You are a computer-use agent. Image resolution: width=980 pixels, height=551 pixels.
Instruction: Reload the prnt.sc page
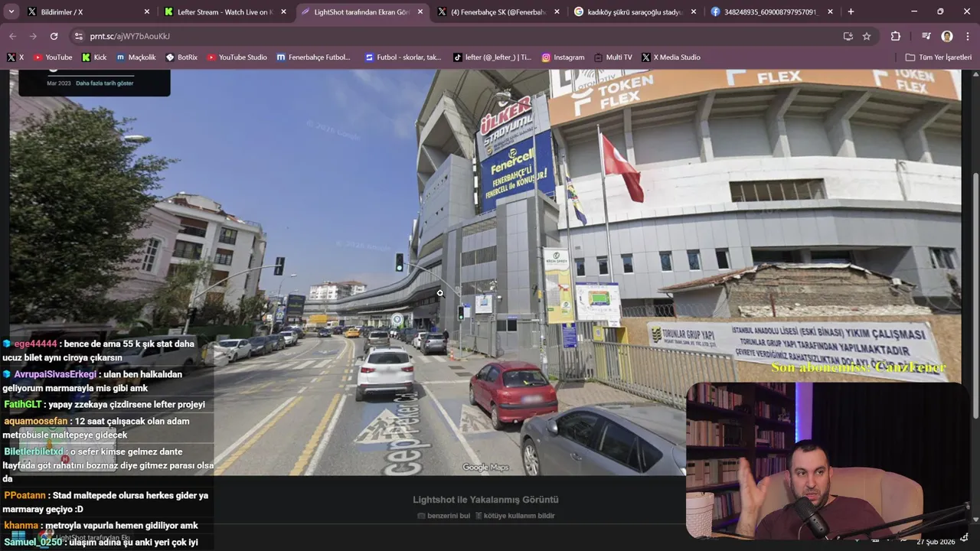coord(54,36)
